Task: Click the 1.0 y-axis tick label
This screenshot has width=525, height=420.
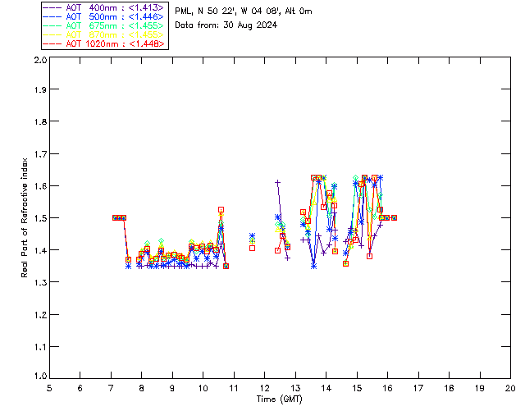Action: (x=40, y=377)
